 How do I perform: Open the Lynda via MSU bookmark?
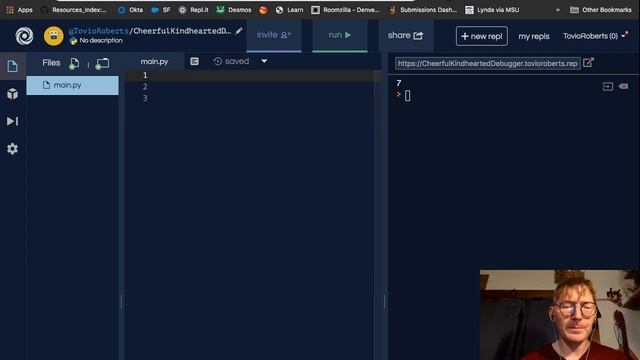pyautogui.click(x=492, y=10)
